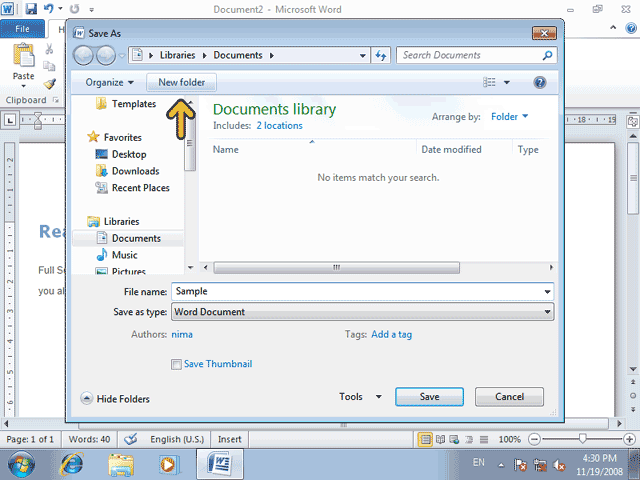This screenshot has height=480, width=640.
Task: Click the Copy icon in Clipboard group
Action: (x=49, y=66)
